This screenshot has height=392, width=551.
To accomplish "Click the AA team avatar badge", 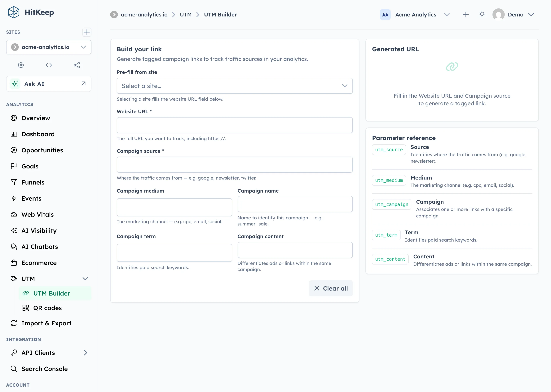I will point(385,15).
